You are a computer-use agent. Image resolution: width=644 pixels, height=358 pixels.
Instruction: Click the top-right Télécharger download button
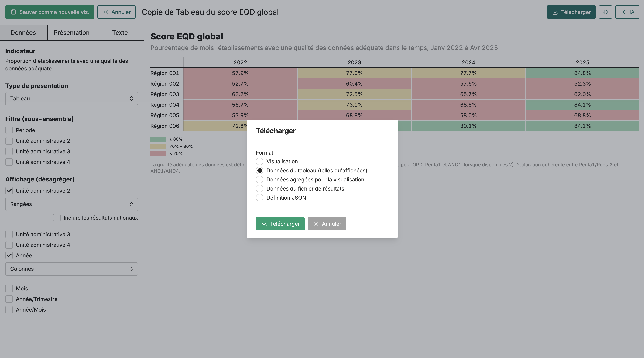click(571, 12)
